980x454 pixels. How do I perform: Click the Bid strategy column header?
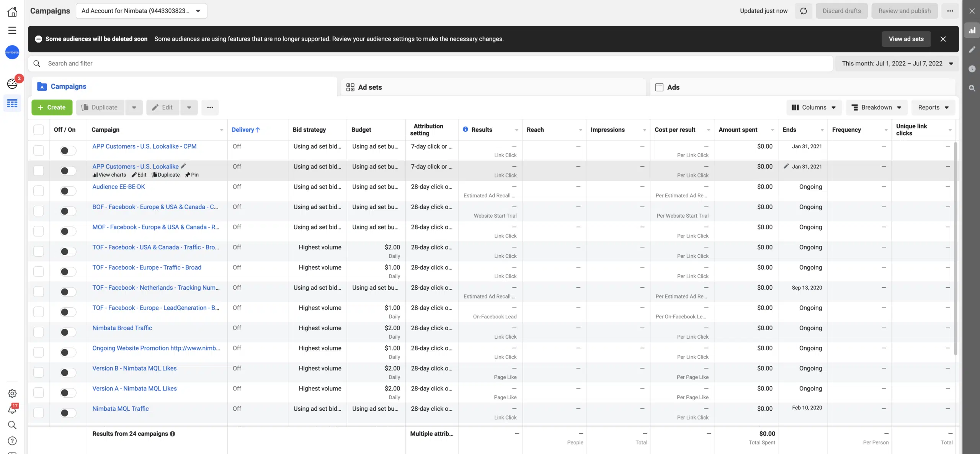[309, 129]
